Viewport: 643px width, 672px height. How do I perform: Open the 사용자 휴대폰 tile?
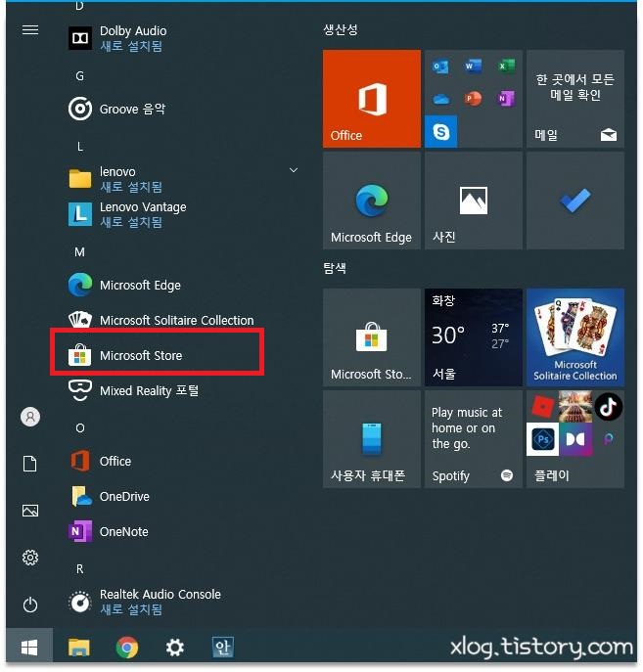pos(372,439)
